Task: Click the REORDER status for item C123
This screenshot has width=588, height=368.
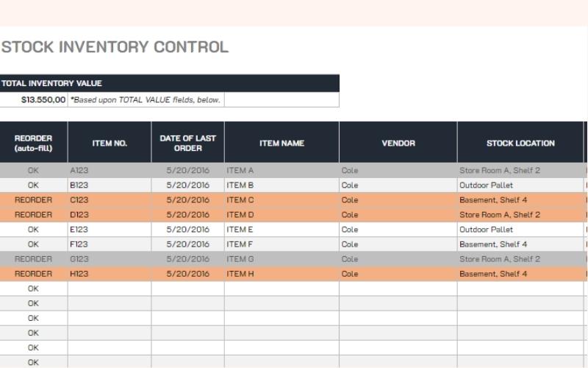Action: click(33, 200)
